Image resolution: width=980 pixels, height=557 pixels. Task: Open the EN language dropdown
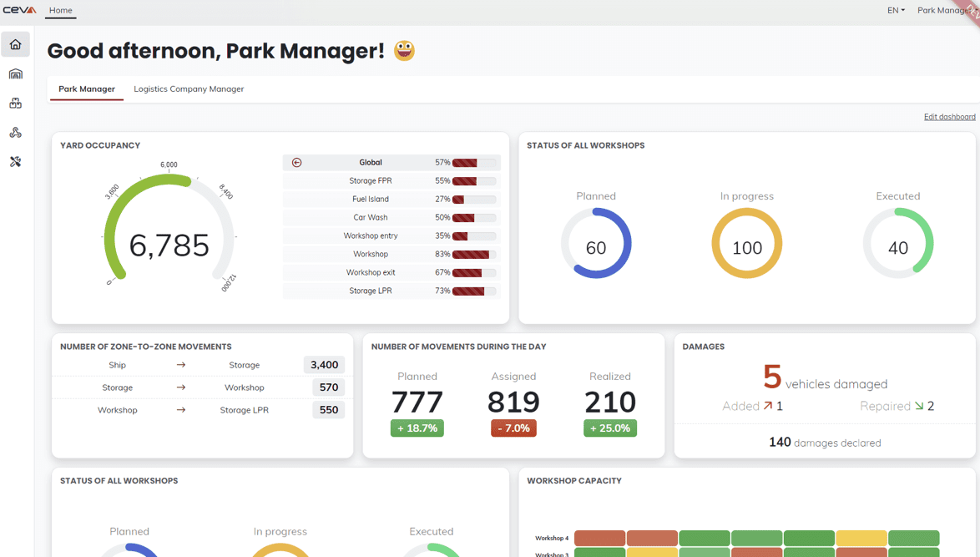(x=896, y=10)
